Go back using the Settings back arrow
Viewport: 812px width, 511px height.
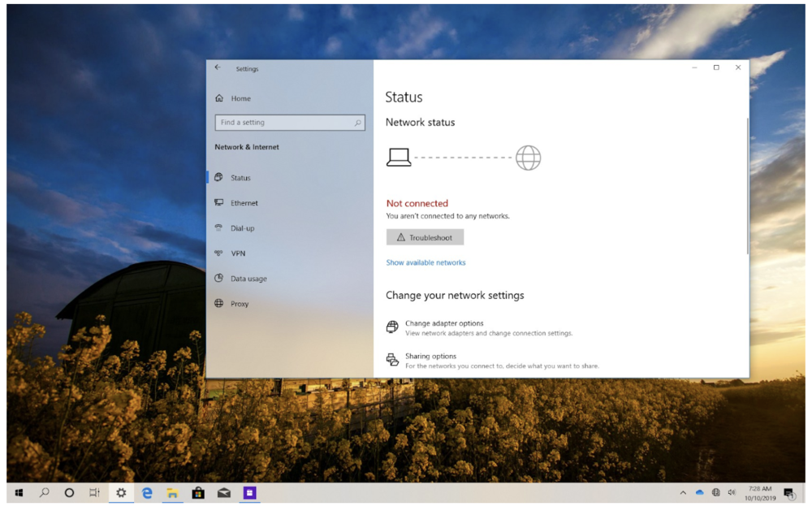pos(218,67)
